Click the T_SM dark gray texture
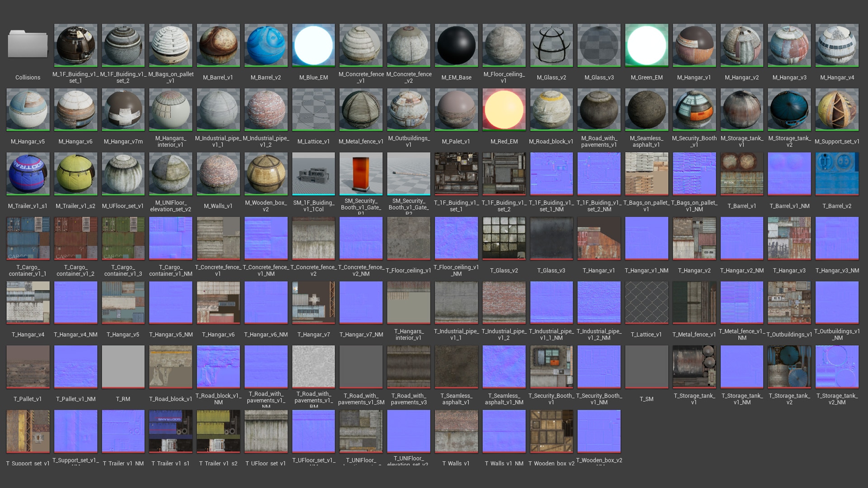This screenshot has width=868, height=488. 646,366
